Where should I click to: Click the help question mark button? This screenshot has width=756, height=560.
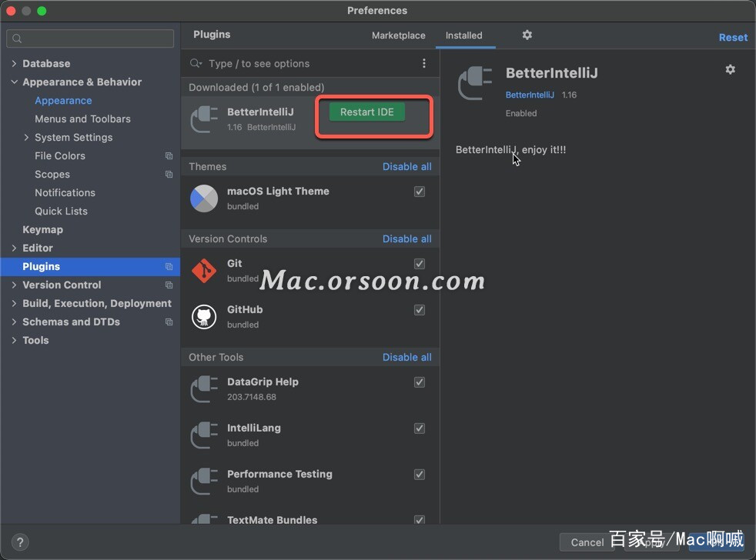point(21,542)
